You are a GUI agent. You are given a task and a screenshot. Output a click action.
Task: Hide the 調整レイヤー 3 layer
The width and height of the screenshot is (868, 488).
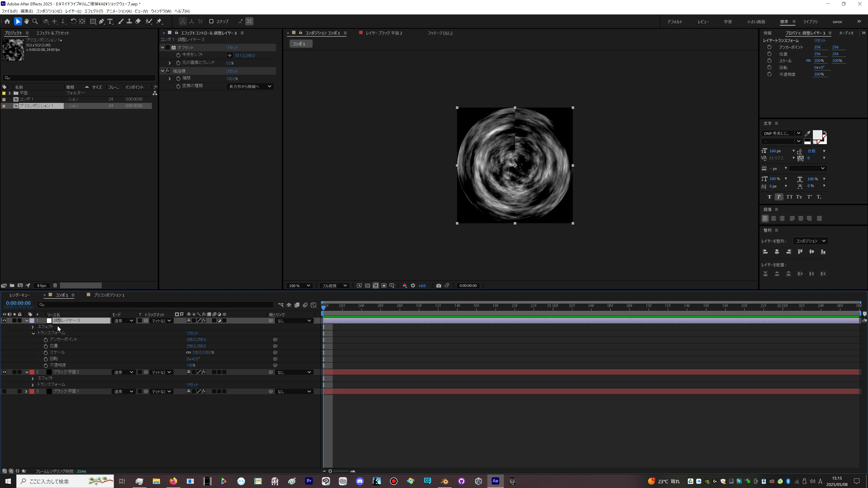click(4, 321)
